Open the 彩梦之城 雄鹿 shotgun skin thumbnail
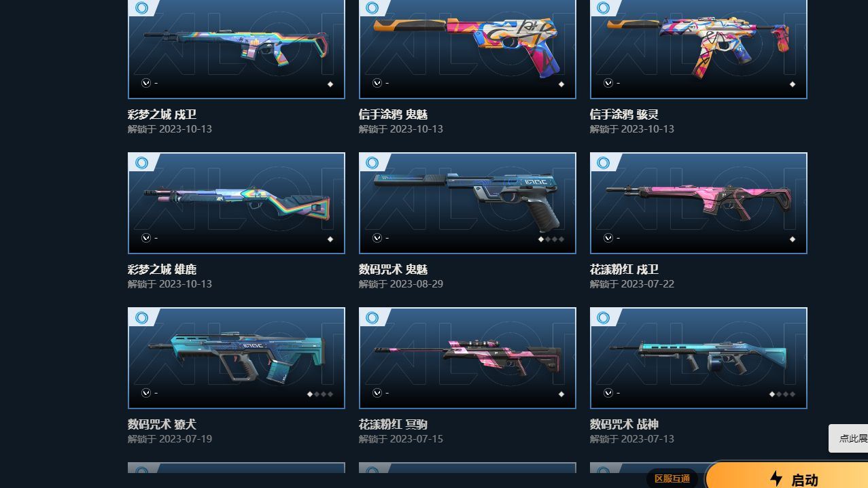The image size is (868, 488). coord(236,203)
